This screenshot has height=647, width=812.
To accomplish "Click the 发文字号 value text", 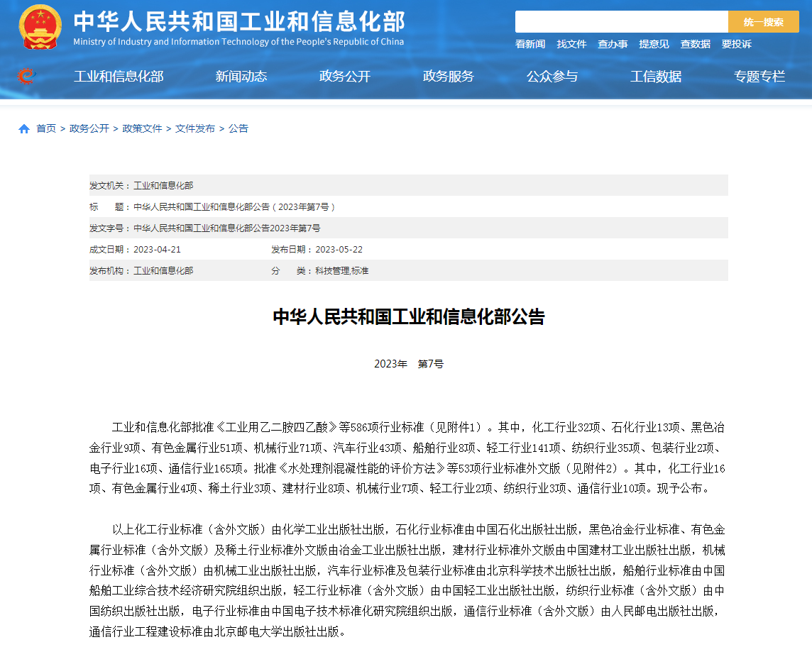I will click(227, 228).
